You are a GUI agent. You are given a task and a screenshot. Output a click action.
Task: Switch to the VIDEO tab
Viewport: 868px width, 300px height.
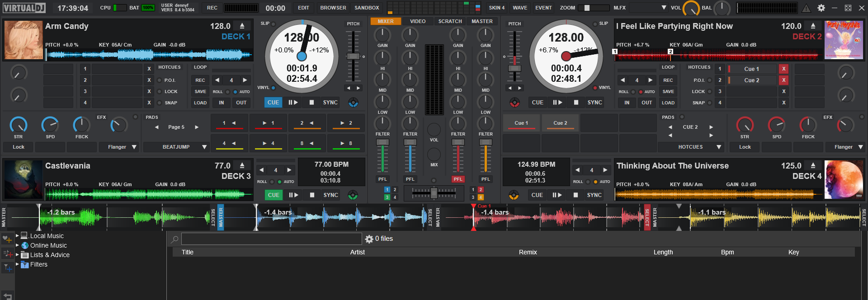[418, 21]
